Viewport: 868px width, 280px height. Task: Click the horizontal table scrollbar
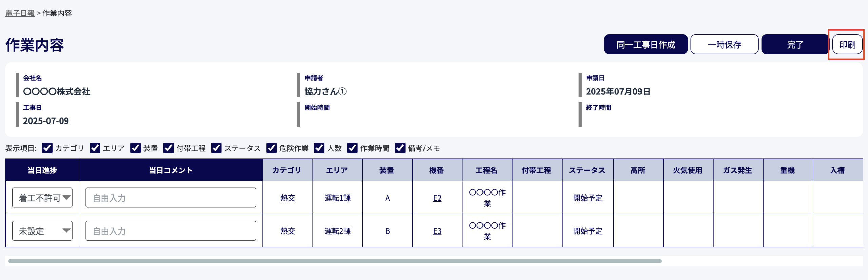click(335, 261)
